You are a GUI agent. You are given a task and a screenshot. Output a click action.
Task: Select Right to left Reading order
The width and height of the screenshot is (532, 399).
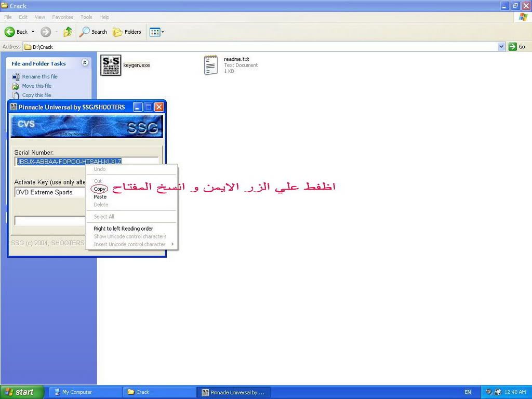point(123,229)
